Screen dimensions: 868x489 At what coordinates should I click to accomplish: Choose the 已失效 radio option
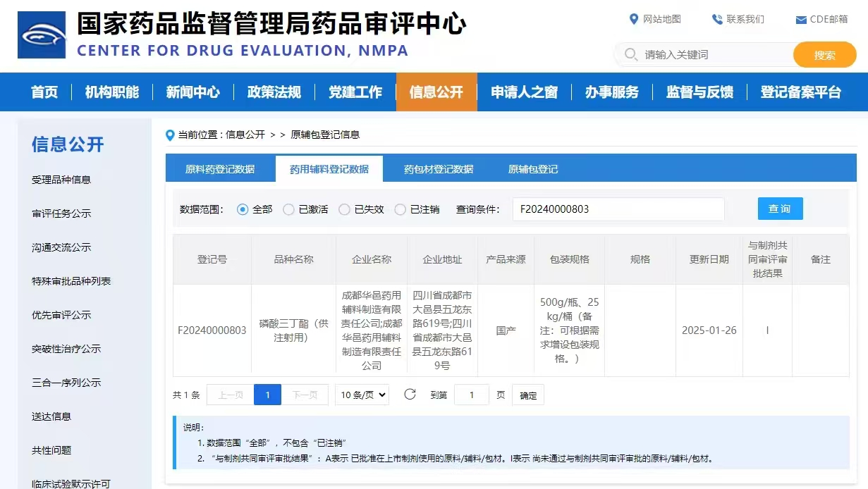(344, 209)
